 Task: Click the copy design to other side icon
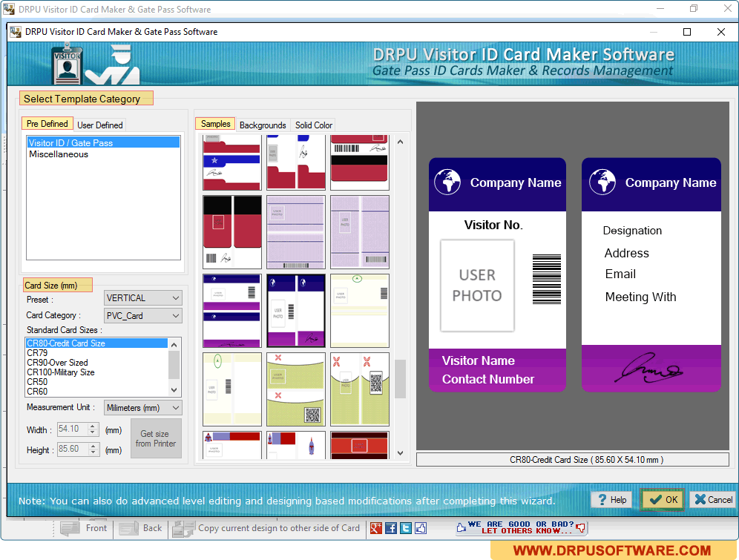coord(184,528)
